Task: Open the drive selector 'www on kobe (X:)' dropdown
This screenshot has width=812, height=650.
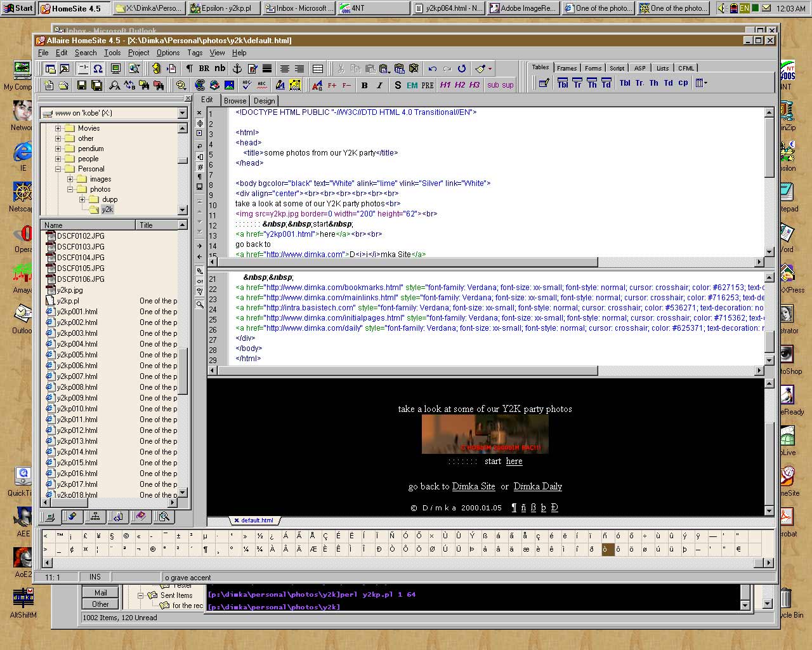Action: click(x=182, y=113)
